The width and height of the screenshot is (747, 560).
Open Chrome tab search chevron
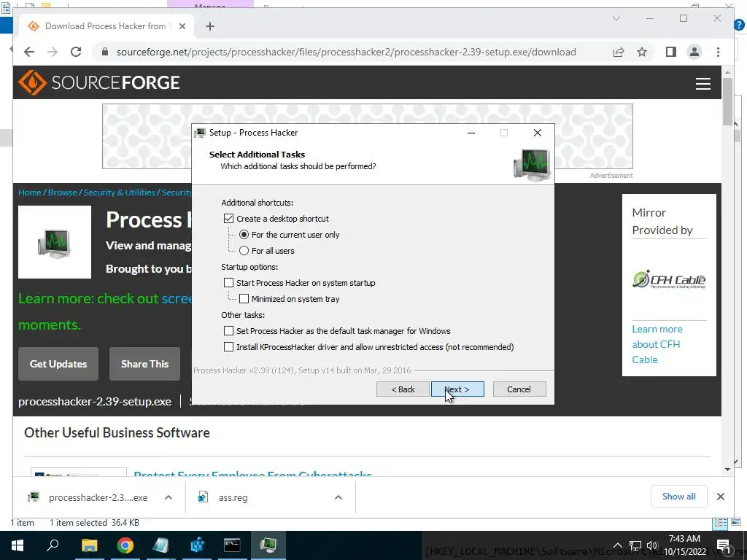point(616,18)
